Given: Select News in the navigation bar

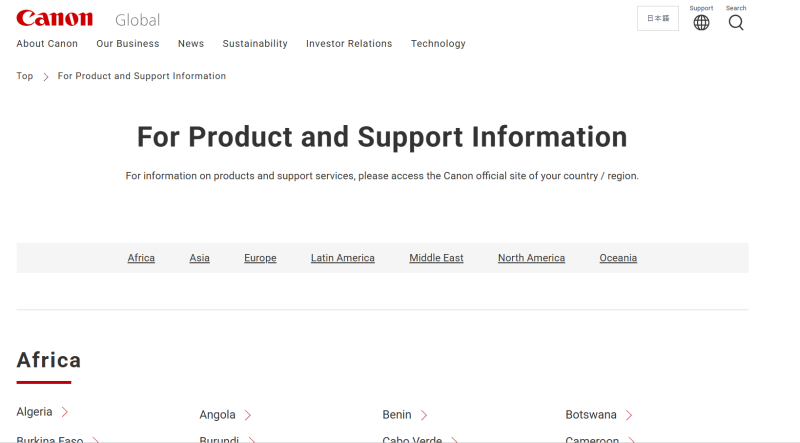Looking at the screenshot, I should click(190, 44).
